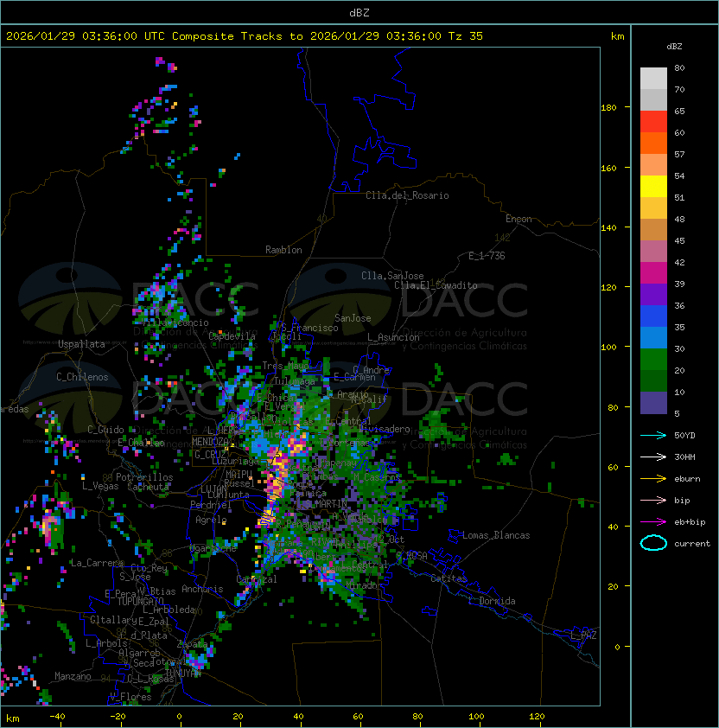Pick the slate 5–10 dBZ swatch

tap(653, 403)
